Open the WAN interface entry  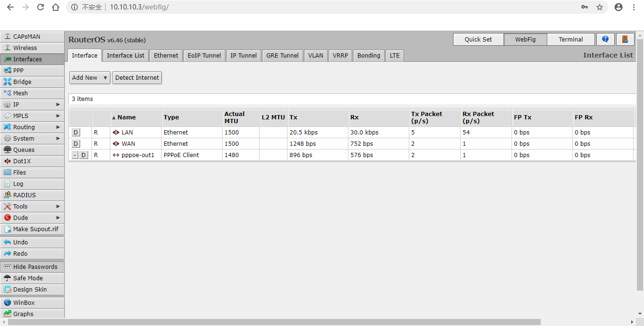[x=128, y=144]
